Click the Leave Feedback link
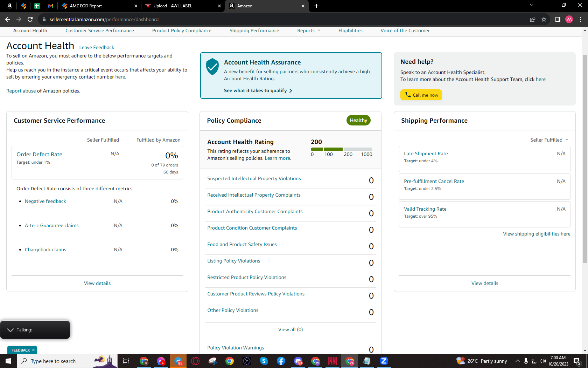The height and width of the screenshot is (368, 588). pos(97,47)
